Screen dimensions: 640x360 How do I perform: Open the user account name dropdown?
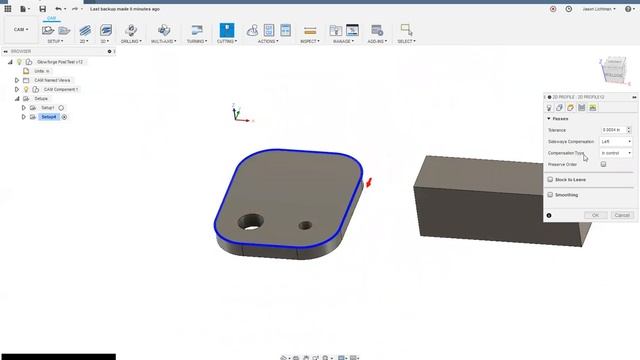pyautogui.click(x=599, y=9)
